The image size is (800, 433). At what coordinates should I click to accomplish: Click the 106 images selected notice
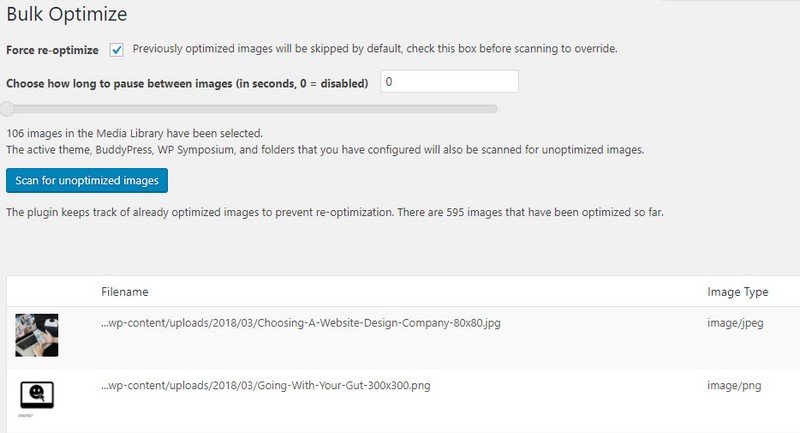134,133
